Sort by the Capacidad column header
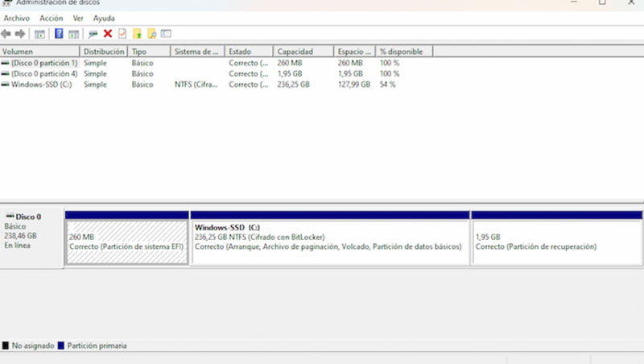 tap(303, 52)
